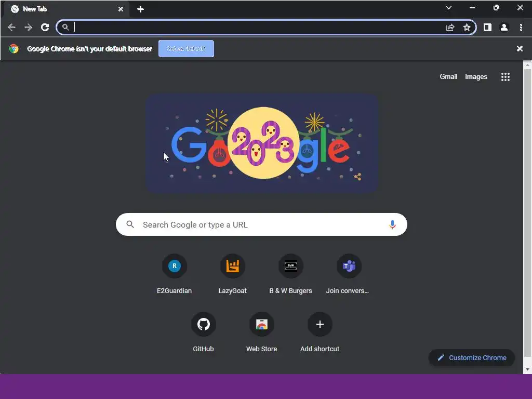The image size is (532, 399).
Task: Click Customize Chrome button
Action: pyautogui.click(x=472, y=357)
